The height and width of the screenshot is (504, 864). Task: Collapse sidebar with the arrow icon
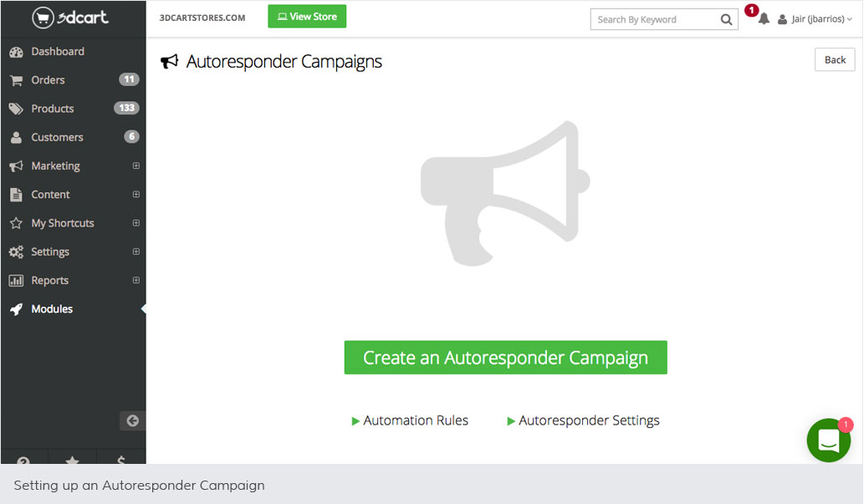point(132,420)
